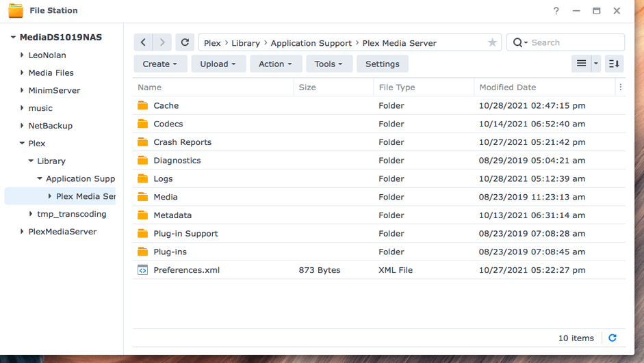Refresh the current folder path

[x=185, y=42]
